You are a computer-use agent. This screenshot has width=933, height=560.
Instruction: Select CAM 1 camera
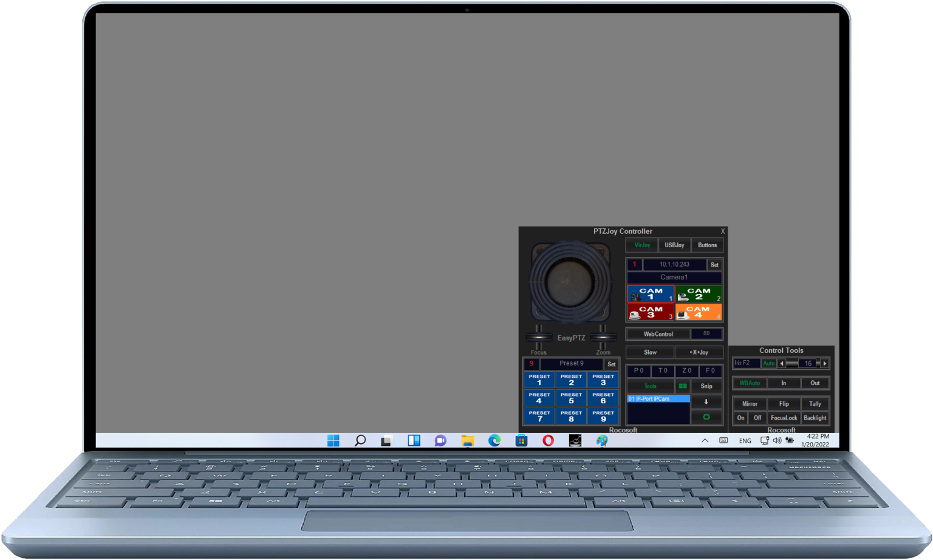[x=650, y=294]
